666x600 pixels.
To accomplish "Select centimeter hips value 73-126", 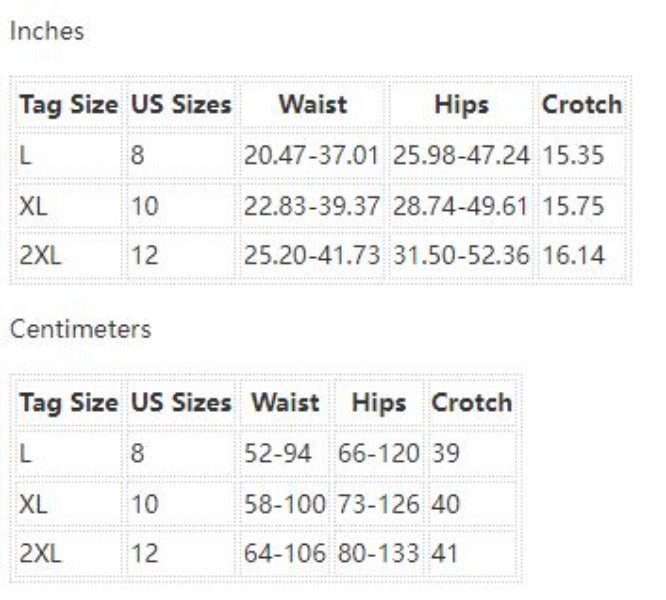I will pos(378,504).
